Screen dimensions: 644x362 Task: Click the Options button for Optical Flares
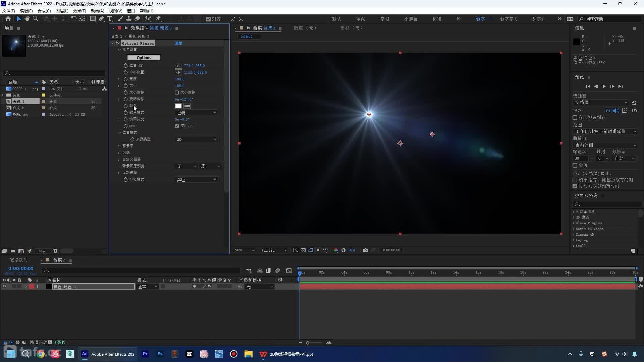[144, 58]
